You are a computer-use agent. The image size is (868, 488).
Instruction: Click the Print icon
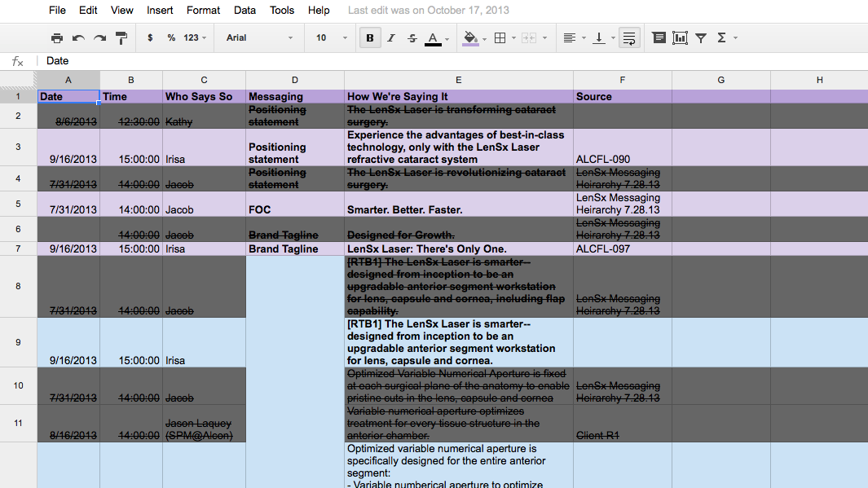point(56,38)
